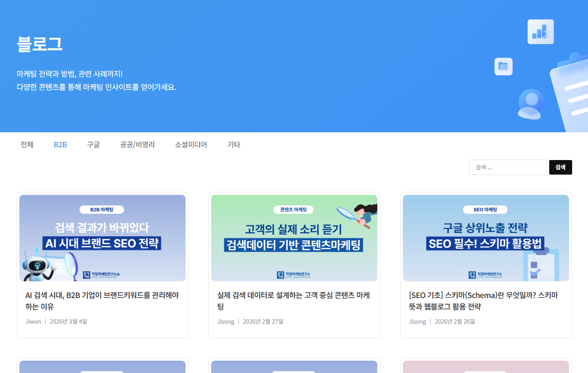Switch to the 소셜미디어 tab

tap(191, 145)
